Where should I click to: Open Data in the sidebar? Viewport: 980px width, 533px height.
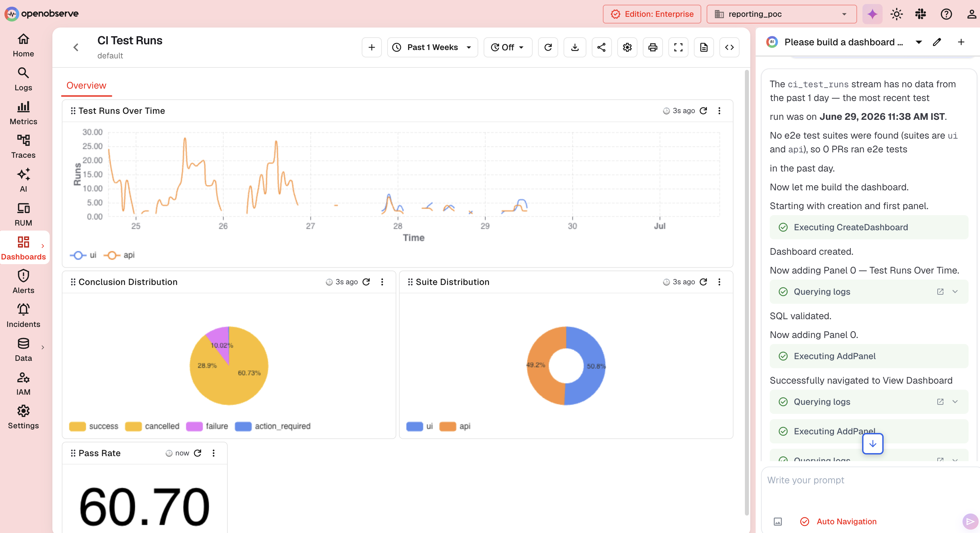click(23, 349)
